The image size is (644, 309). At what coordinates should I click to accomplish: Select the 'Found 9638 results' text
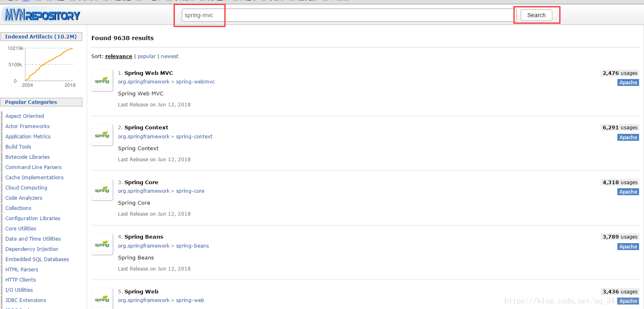[122, 38]
